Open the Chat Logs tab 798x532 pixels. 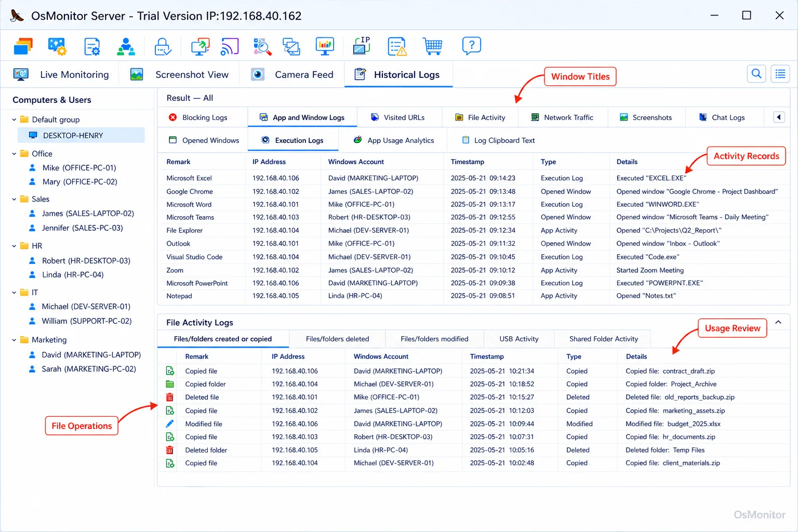pos(722,117)
